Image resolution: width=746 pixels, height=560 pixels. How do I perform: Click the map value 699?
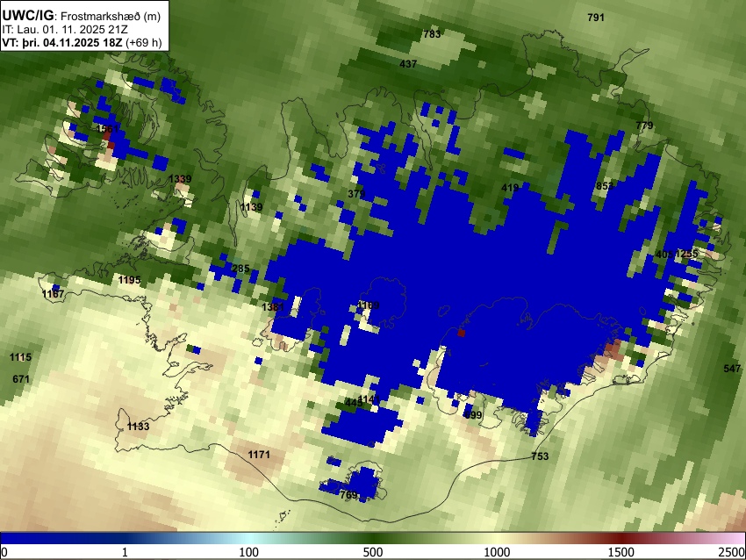[473, 415]
